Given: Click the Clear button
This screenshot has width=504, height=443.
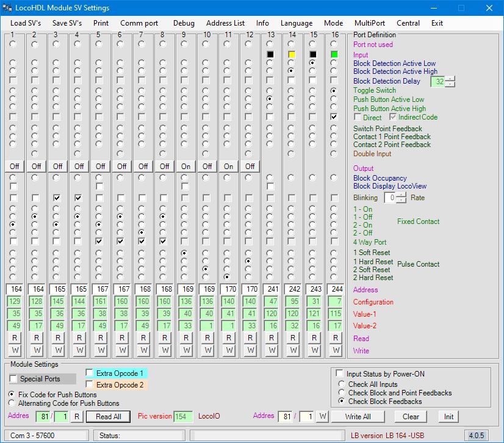Looking at the screenshot, I should [411, 417].
